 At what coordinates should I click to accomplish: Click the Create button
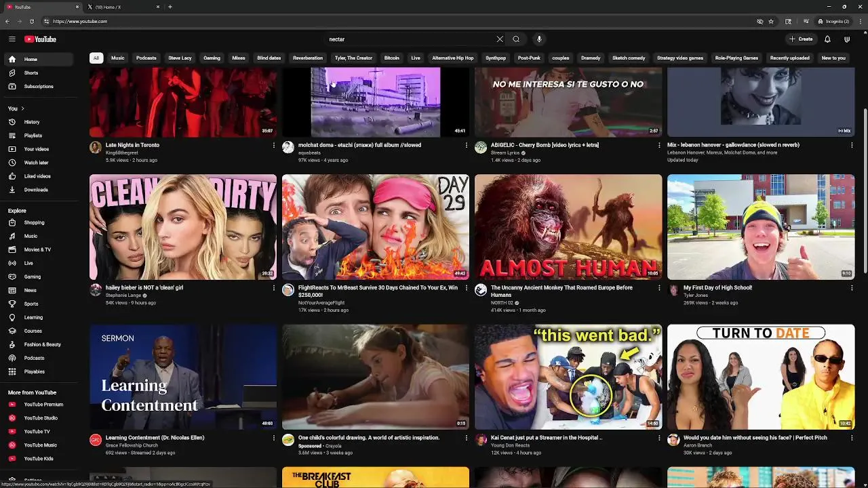[801, 39]
